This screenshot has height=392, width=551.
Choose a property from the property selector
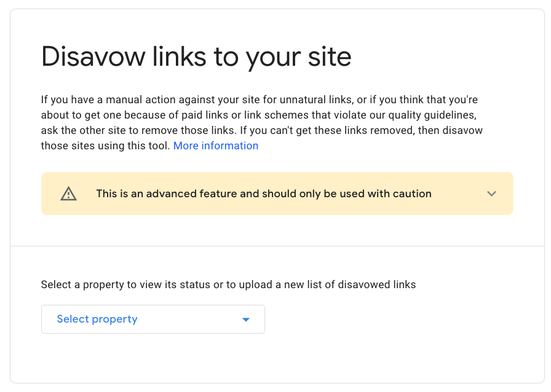(153, 319)
